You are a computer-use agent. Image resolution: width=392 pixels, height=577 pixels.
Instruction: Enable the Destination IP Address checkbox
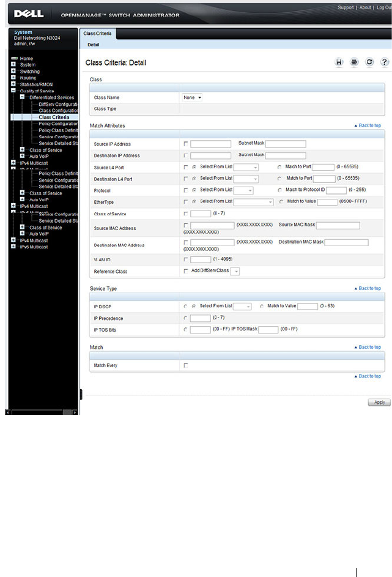186,155
